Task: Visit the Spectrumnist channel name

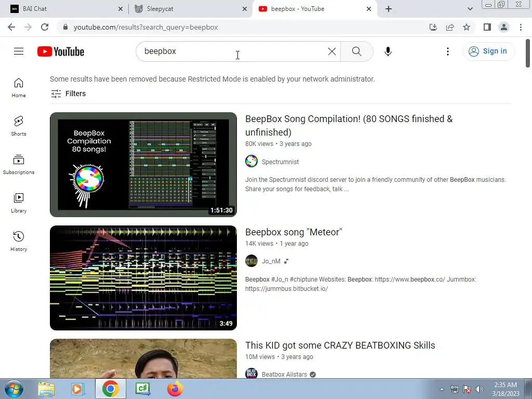Action: click(280, 162)
